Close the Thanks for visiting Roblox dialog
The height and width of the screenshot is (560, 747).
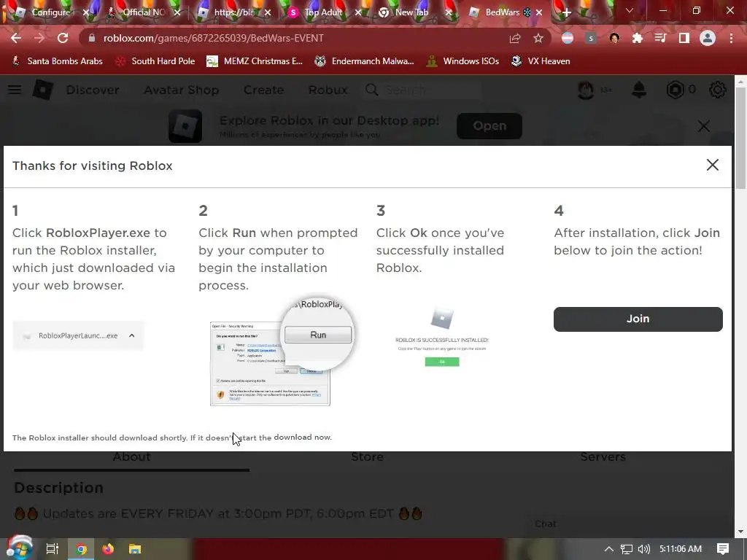(712, 165)
